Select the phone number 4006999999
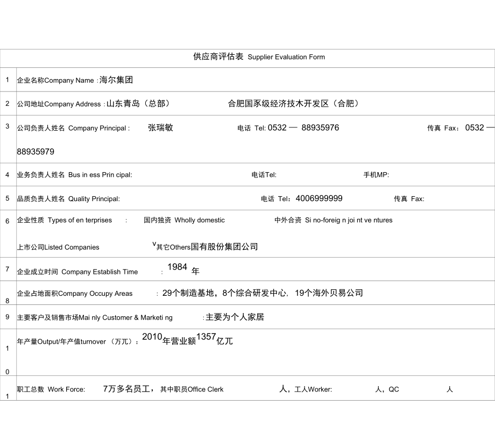This screenshot has height=448, width=495. [x=319, y=198]
